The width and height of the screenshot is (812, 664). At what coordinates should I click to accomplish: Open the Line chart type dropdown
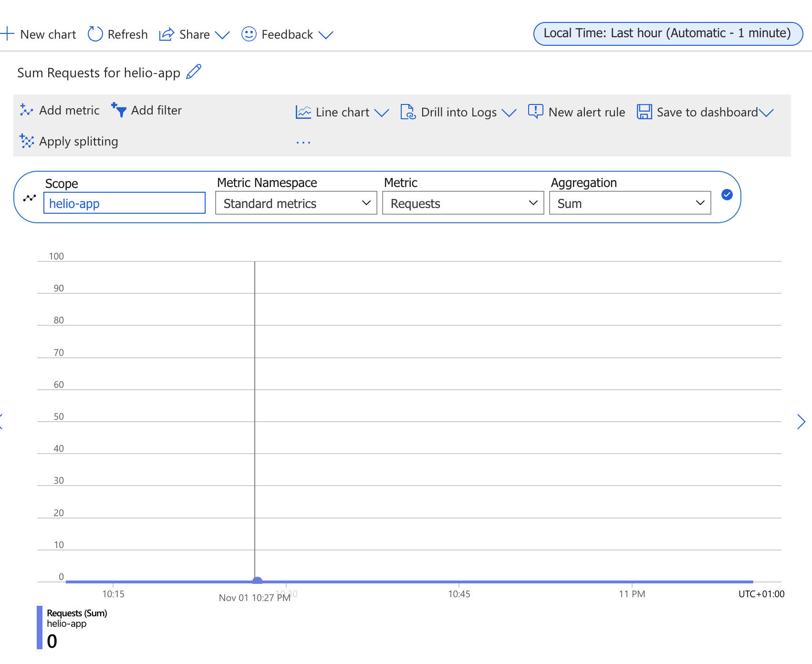tap(383, 113)
